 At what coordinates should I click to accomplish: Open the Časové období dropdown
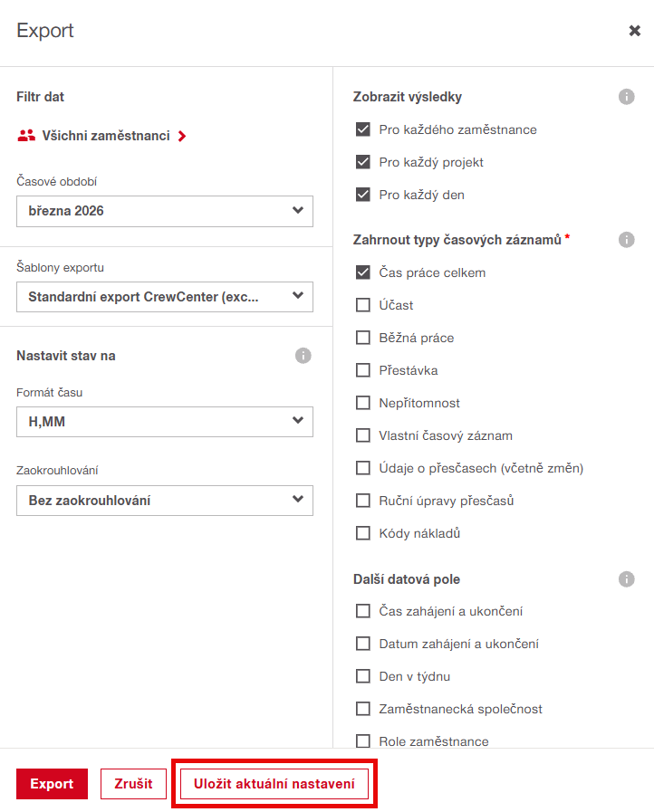click(165, 211)
